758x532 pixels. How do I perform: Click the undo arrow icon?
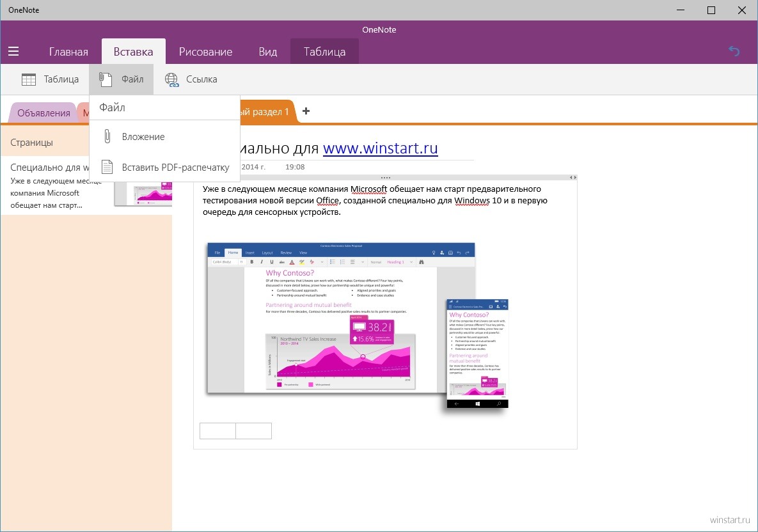734,51
